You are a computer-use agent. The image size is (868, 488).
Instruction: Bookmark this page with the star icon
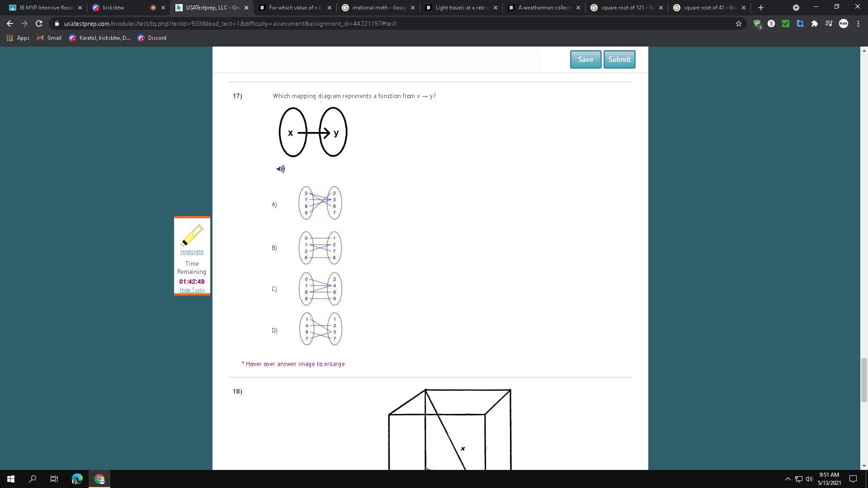(738, 23)
